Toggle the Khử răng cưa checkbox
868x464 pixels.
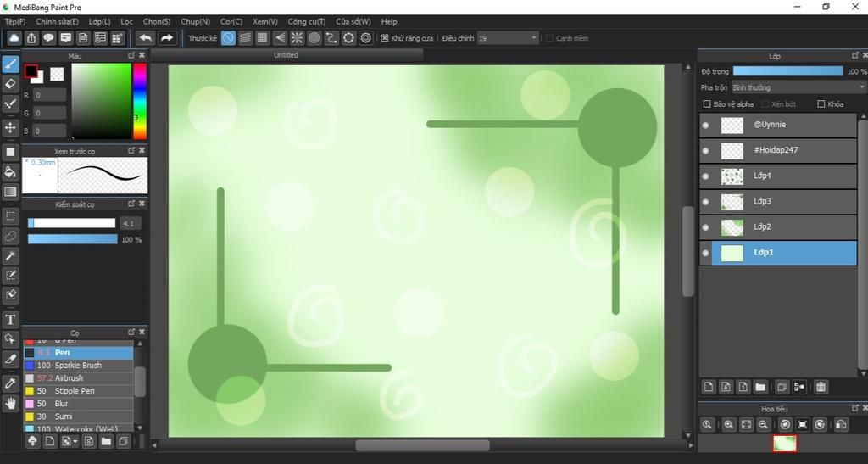[385, 38]
